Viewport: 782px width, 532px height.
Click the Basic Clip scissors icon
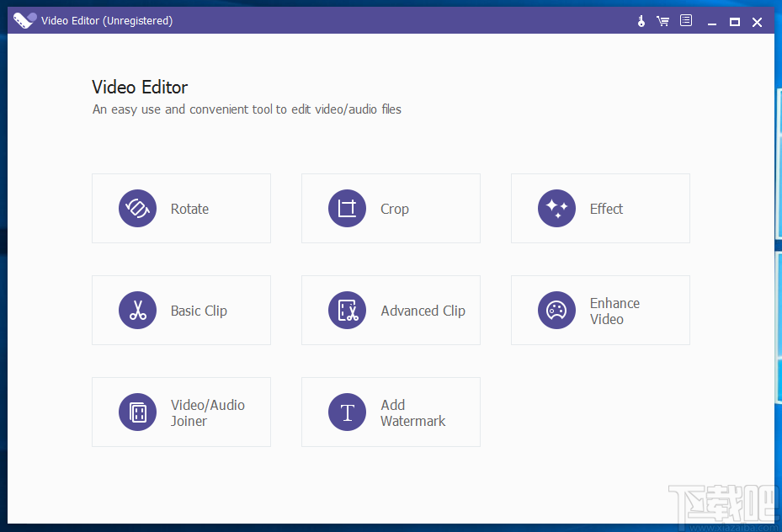[x=138, y=310]
